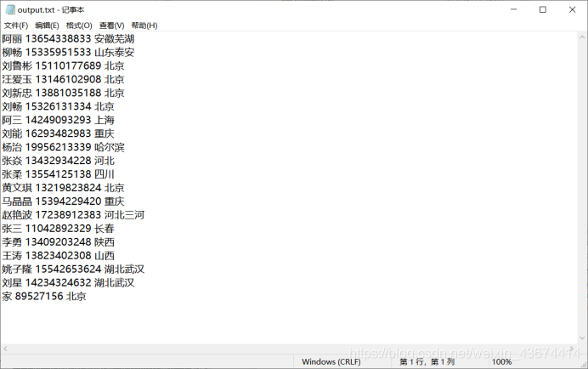The image size is (588, 369).
Task: Open the 帮助(H) menu
Action: point(144,26)
